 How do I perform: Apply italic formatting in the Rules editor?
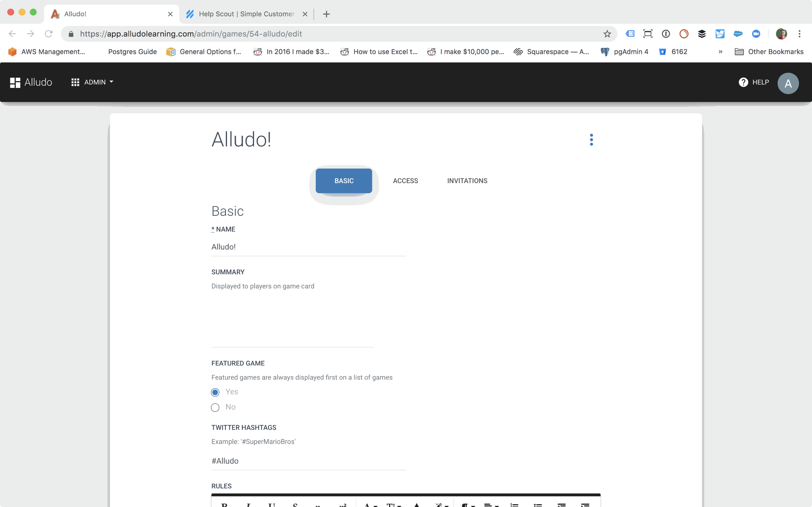[x=249, y=505]
